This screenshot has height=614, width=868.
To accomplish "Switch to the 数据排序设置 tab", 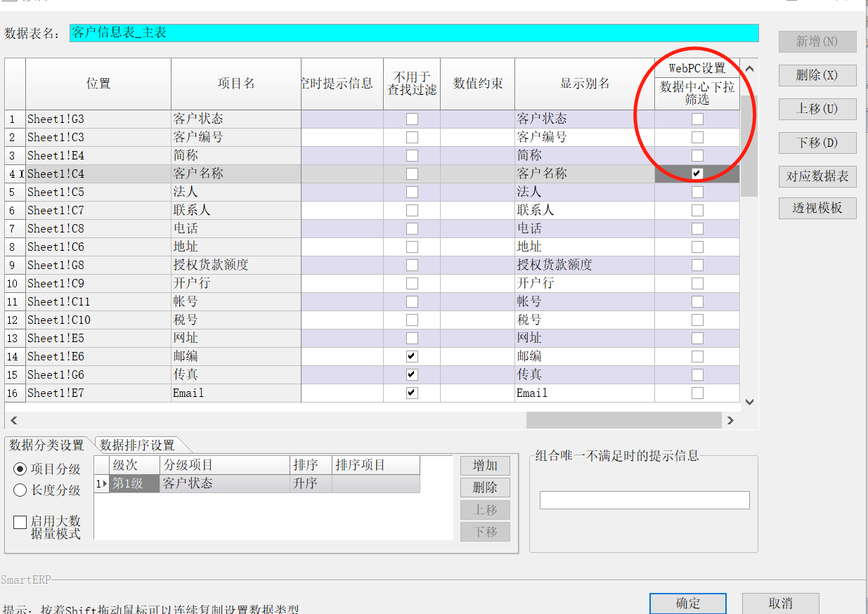I will (x=137, y=445).
